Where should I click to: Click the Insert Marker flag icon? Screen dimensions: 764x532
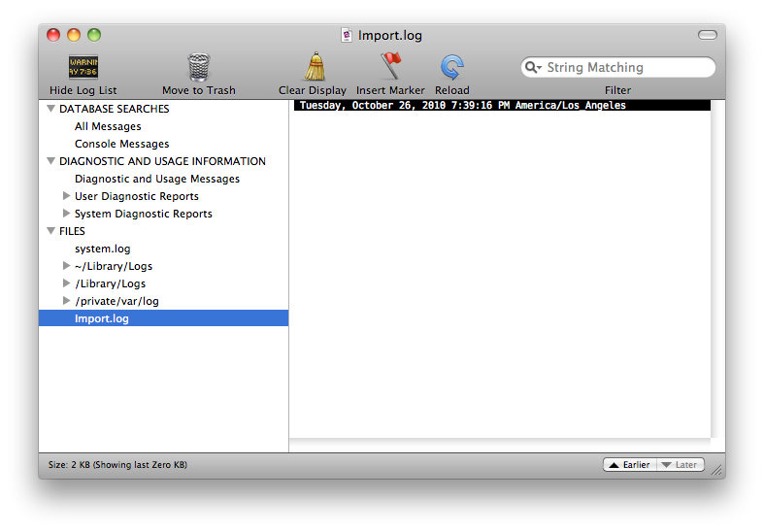pyautogui.click(x=390, y=66)
